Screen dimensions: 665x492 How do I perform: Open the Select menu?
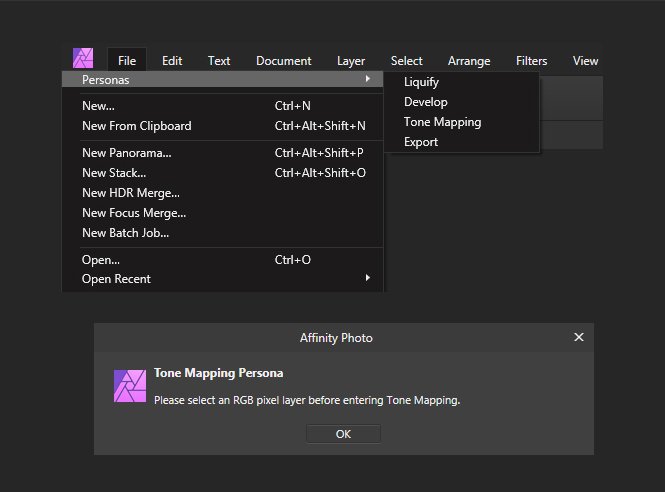pyautogui.click(x=406, y=61)
